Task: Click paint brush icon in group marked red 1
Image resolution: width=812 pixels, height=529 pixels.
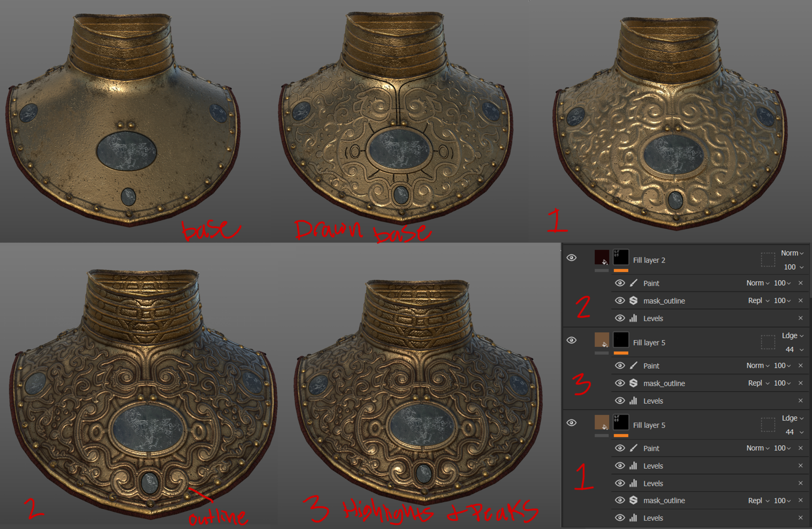Action: 633,448
